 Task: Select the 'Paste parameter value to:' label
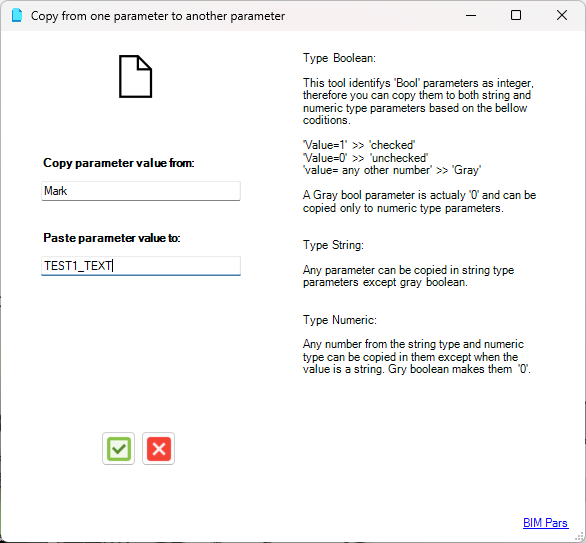click(x=112, y=238)
